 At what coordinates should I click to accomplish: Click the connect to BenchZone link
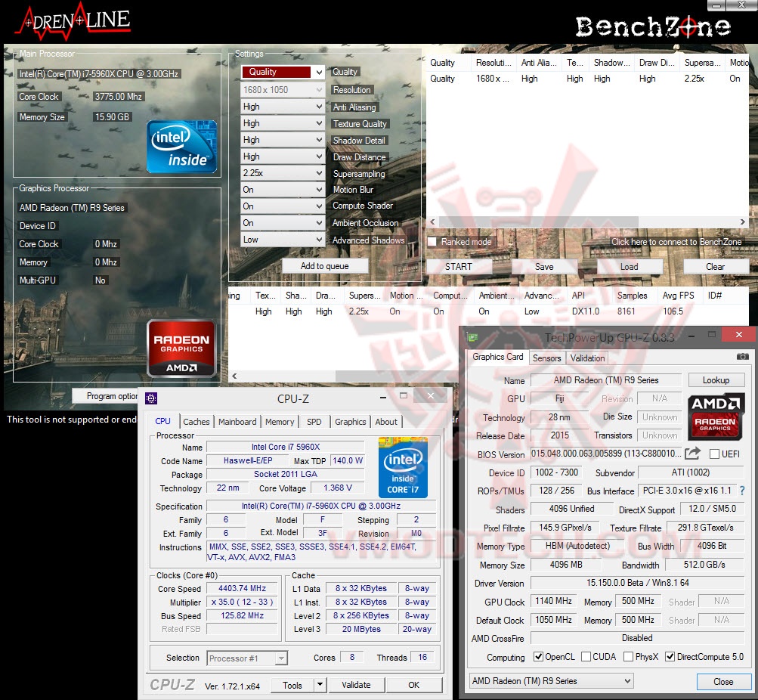pos(676,242)
